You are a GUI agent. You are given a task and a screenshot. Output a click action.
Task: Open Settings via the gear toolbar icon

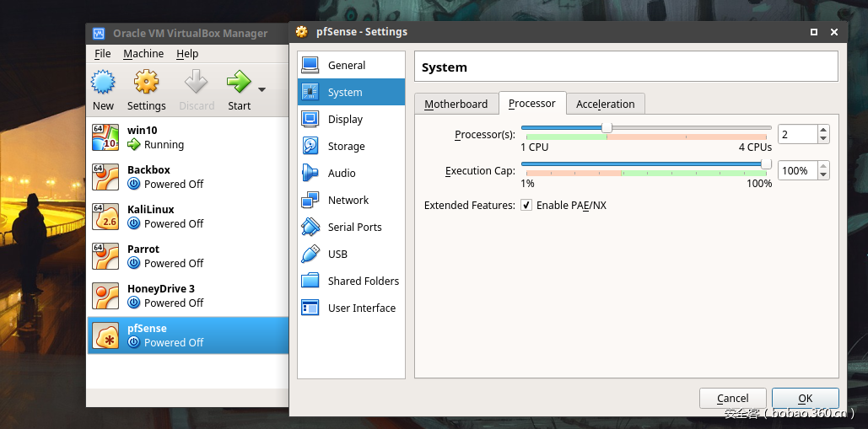coord(146,83)
